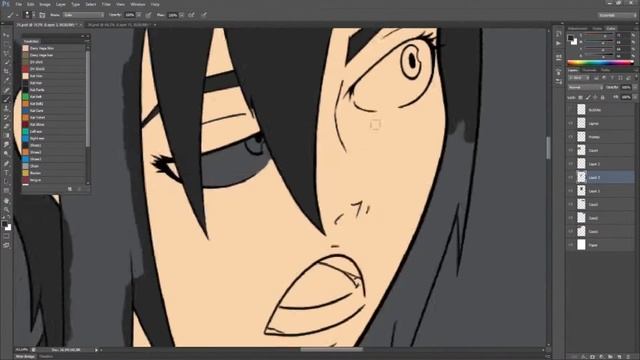Select the Brush tool in toolbox
The height and width of the screenshot is (360, 640).
pyautogui.click(x=6, y=99)
